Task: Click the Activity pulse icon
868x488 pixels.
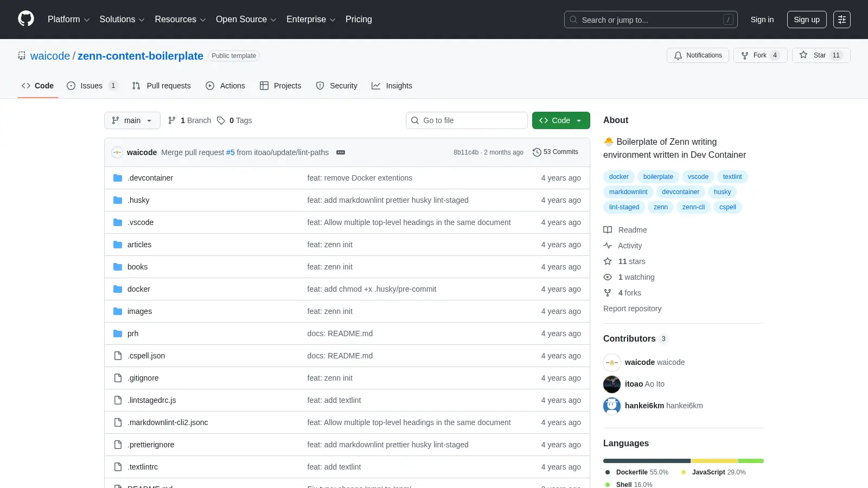Action: click(608, 246)
